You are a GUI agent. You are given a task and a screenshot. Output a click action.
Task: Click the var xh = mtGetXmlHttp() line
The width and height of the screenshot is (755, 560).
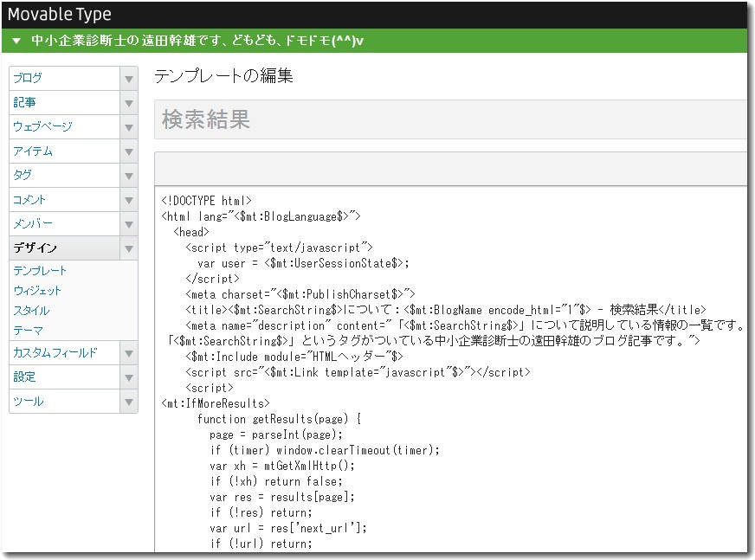pyautogui.click(x=282, y=466)
